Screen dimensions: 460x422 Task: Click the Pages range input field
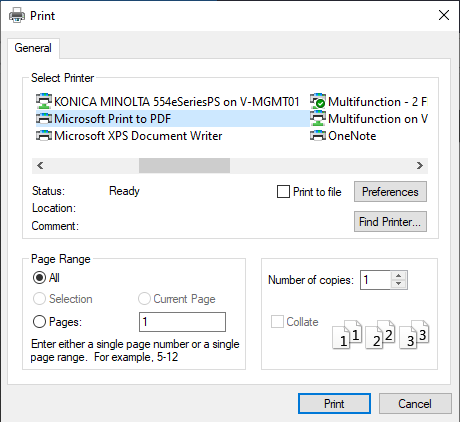[x=182, y=322]
